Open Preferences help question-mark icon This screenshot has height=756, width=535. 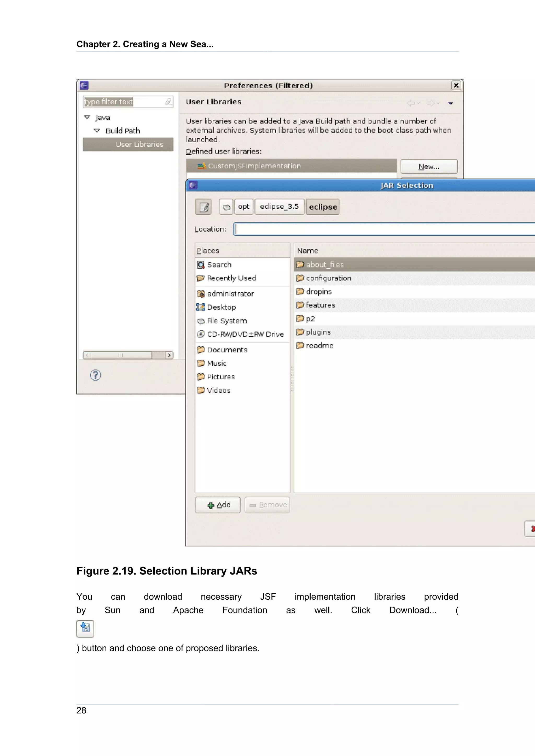[96, 375]
